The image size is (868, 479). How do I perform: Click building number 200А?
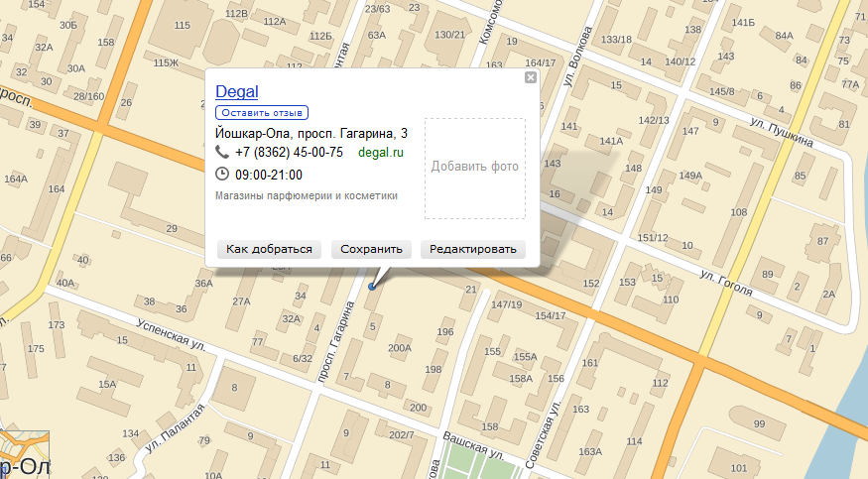point(399,348)
